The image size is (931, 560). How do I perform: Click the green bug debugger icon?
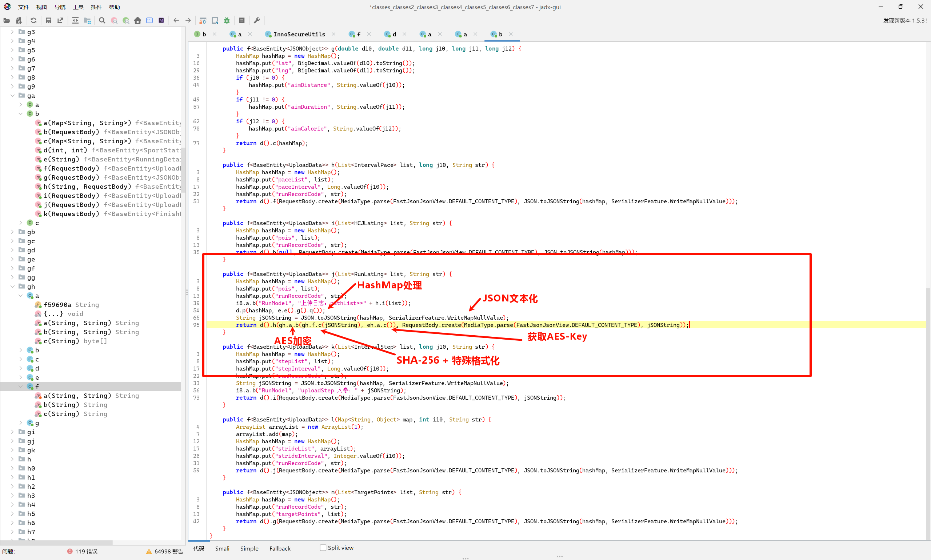pyautogui.click(x=227, y=20)
